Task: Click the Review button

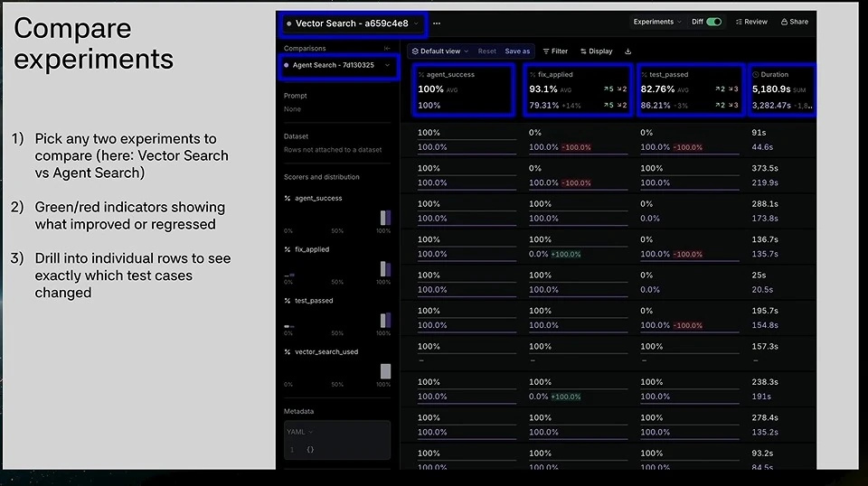Action: tap(751, 22)
